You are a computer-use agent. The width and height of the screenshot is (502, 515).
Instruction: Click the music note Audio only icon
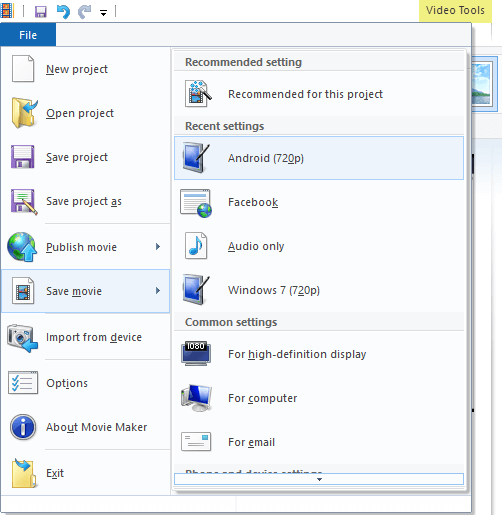[196, 246]
